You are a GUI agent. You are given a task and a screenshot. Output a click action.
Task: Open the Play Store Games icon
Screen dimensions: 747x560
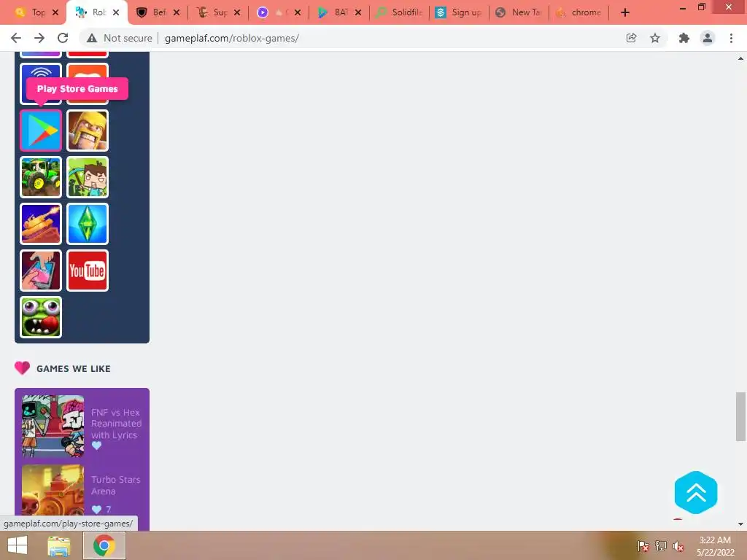tap(41, 131)
